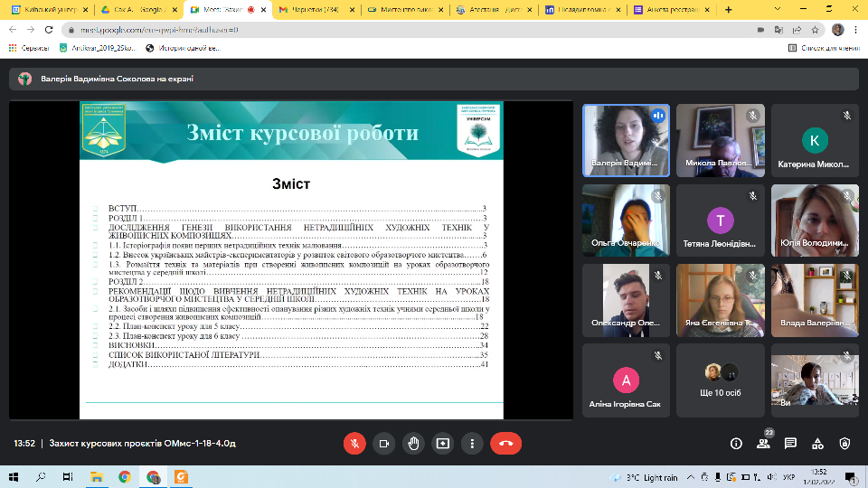Raise your hand in the meeting
This screenshot has height=488, width=868.
pyautogui.click(x=413, y=444)
